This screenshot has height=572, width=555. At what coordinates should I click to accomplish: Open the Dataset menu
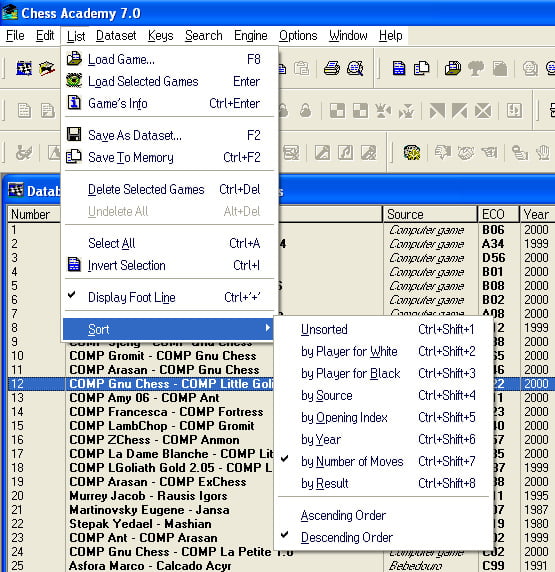(116, 36)
